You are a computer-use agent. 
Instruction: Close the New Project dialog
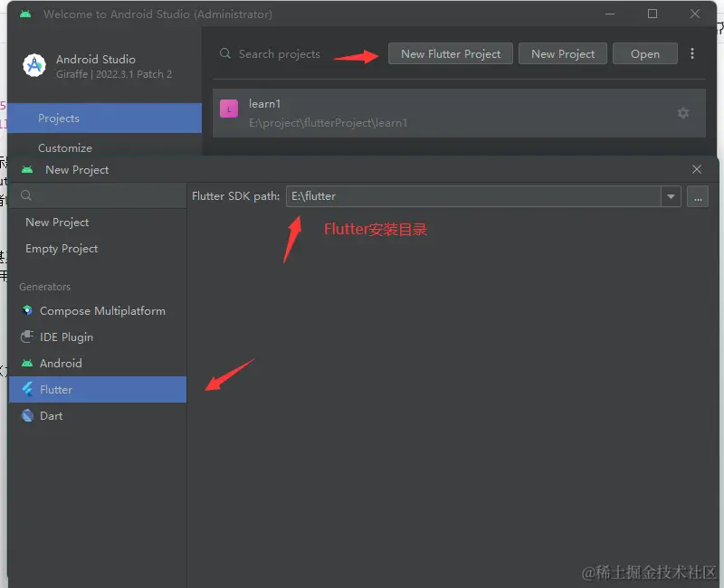pos(696,169)
